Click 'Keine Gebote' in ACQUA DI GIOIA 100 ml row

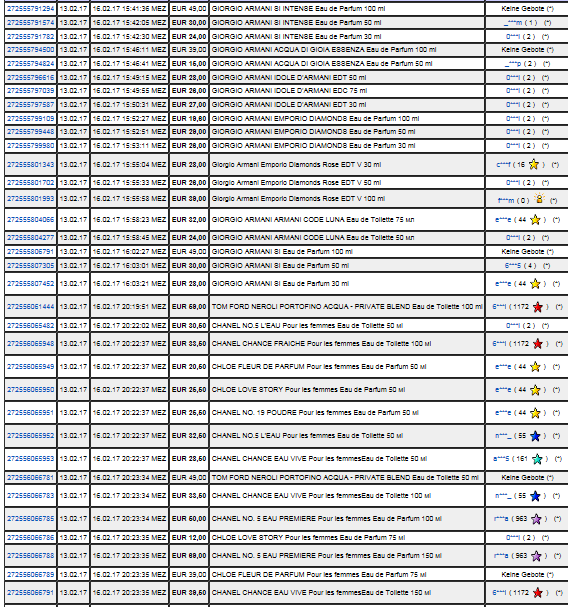[x=523, y=50]
